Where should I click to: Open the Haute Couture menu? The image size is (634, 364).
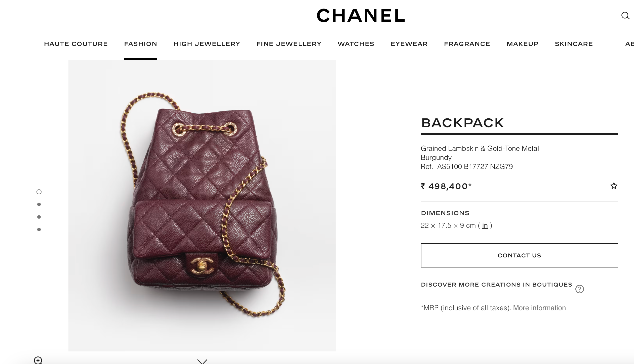76,44
